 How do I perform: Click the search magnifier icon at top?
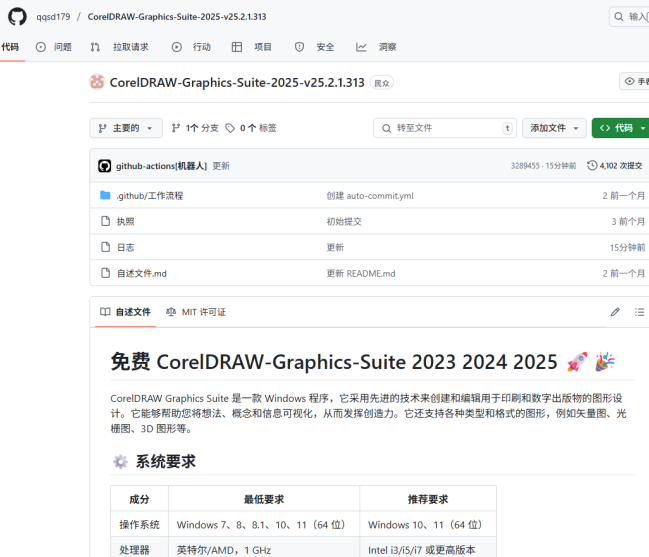tap(619, 17)
